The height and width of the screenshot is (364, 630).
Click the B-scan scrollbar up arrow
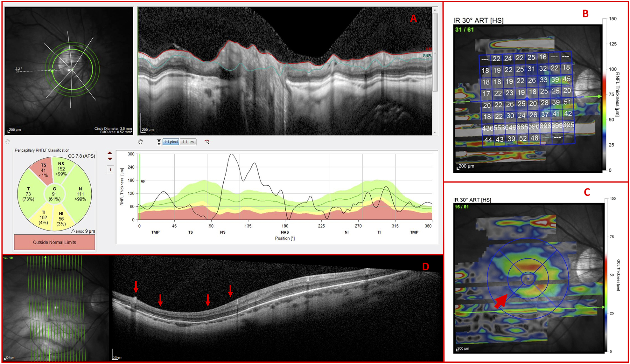pos(435,10)
